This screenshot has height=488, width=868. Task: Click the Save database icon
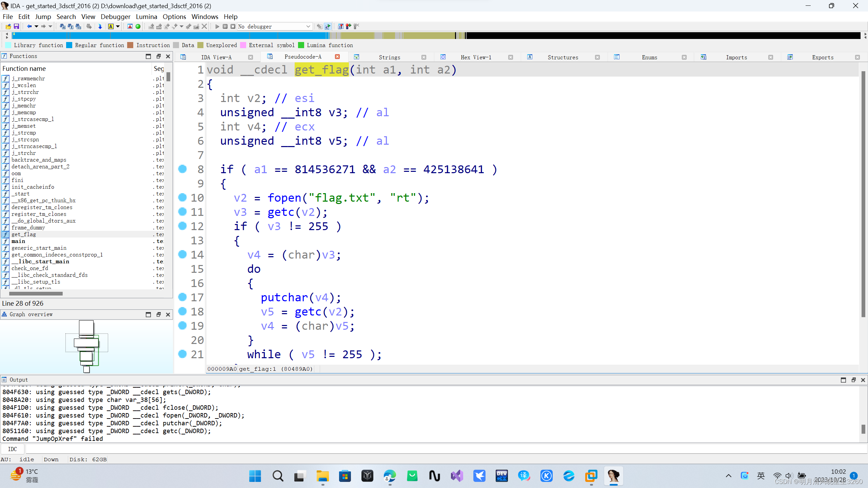(16, 26)
